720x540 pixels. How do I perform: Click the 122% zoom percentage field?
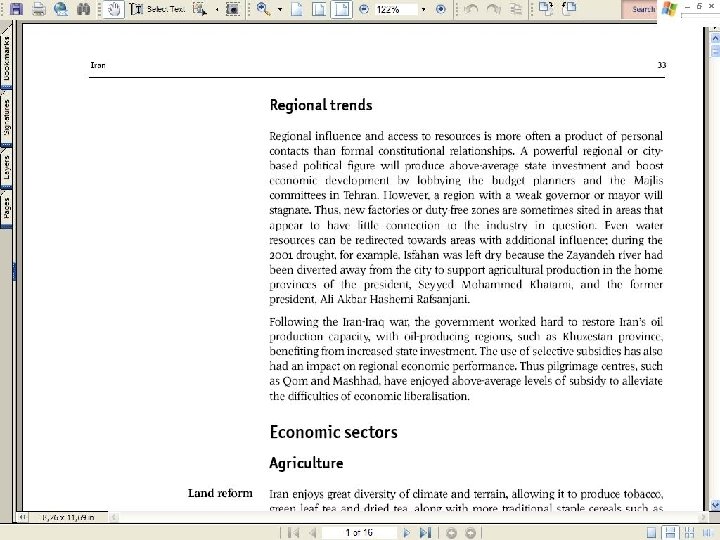click(x=396, y=9)
